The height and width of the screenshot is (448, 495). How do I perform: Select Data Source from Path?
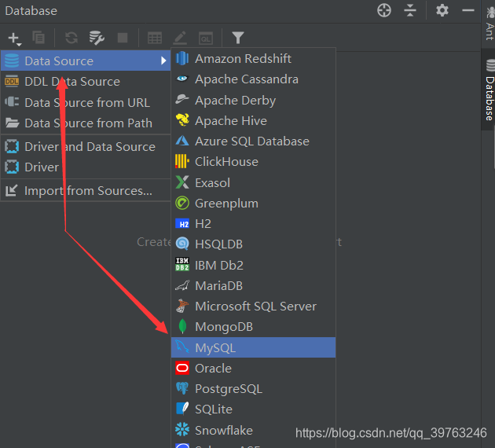click(86, 123)
